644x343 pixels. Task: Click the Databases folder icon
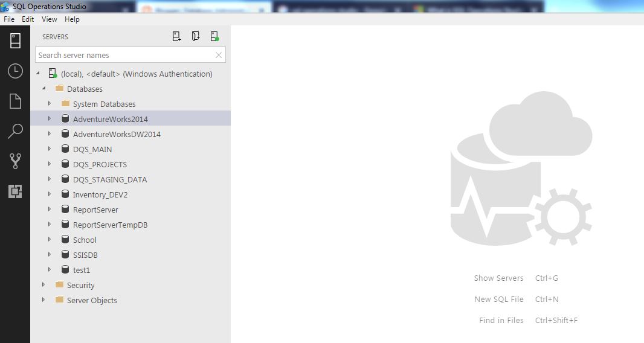point(59,88)
